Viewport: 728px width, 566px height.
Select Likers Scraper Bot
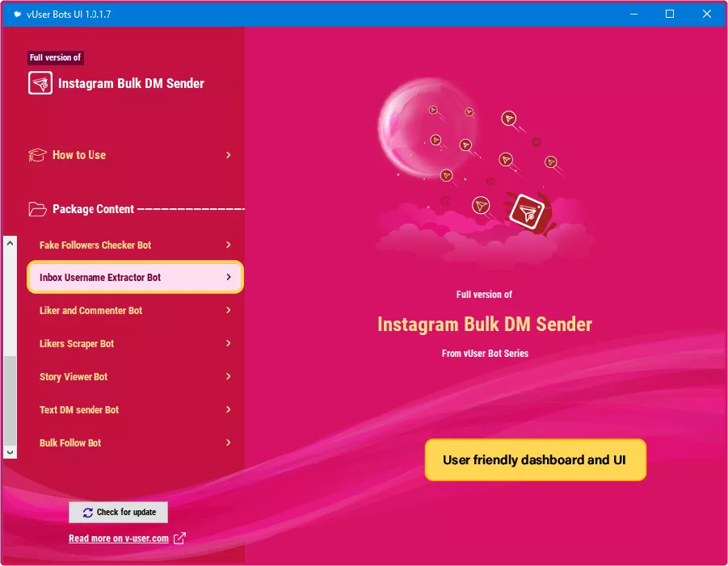coord(135,343)
